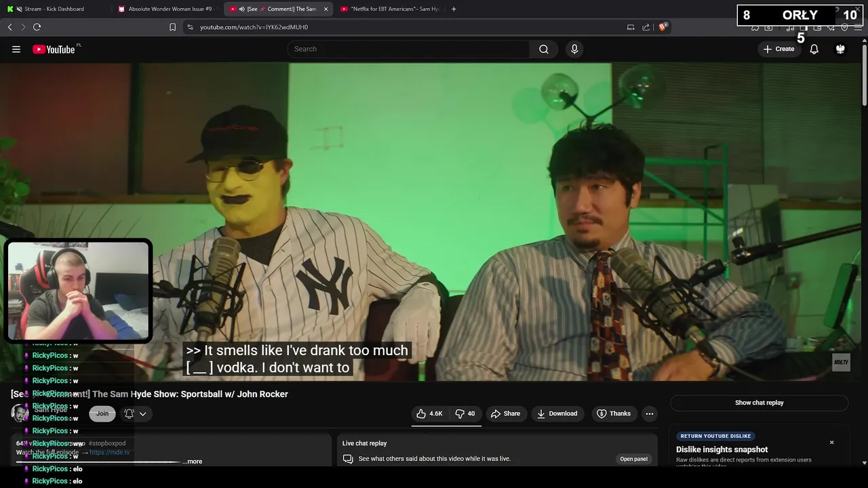Expand the description with ...more

click(x=193, y=462)
